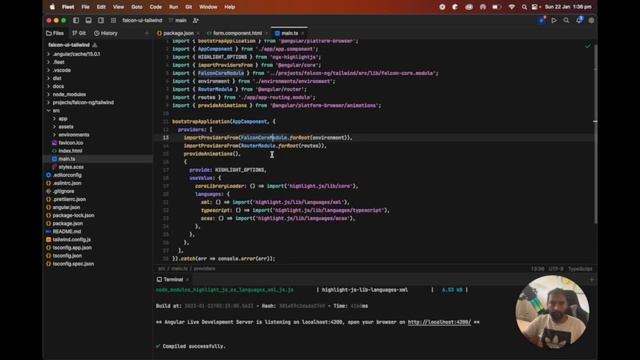The width and height of the screenshot is (640, 360).
Task: Expand the .vscode folder
Action: (x=49, y=70)
